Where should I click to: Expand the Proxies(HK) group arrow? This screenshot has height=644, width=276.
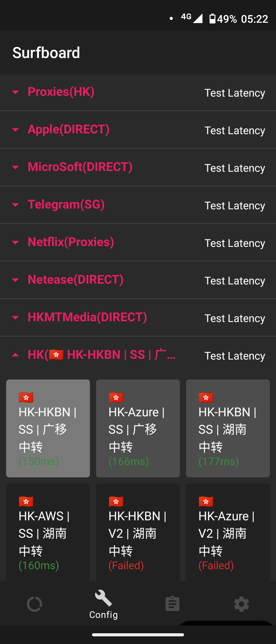(x=15, y=92)
